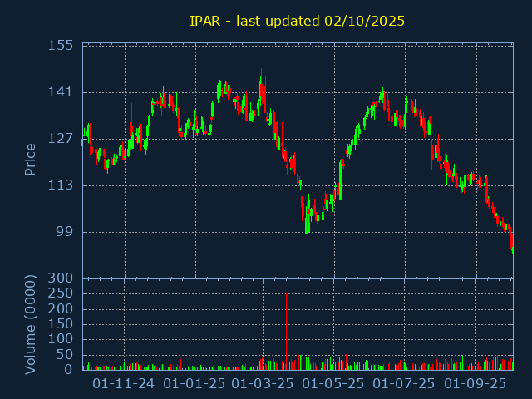The height and width of the screenshot is (399, 532).
Task: Click the tallest red volume spike bar
Action: [286, 331]
